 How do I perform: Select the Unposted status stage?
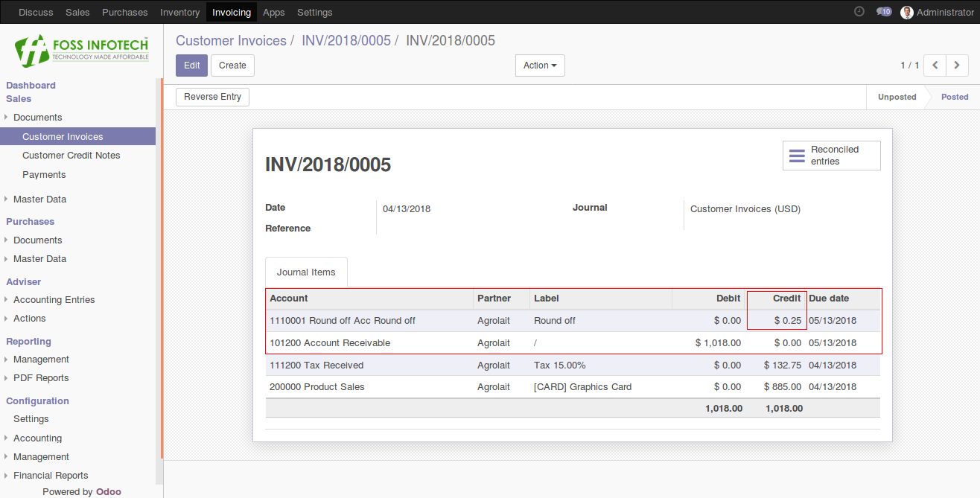(897, 97)
